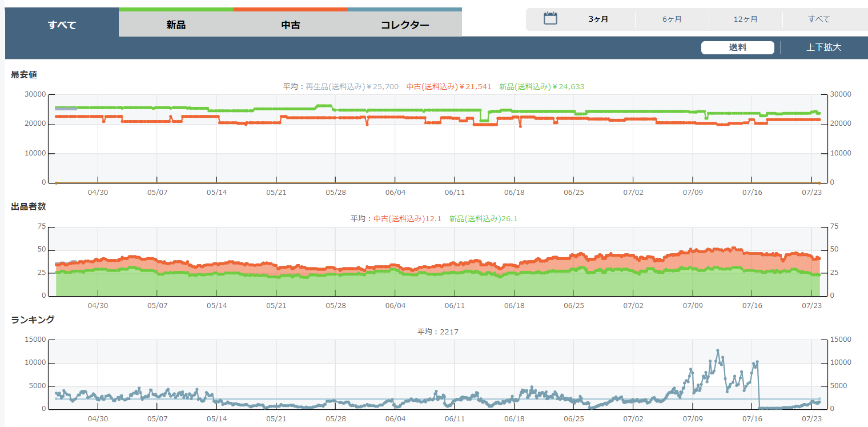Screen dimensions: 868x427
Task: Toggle 新品(送料込み) series in price legend
Action: [x=541, y=87]
